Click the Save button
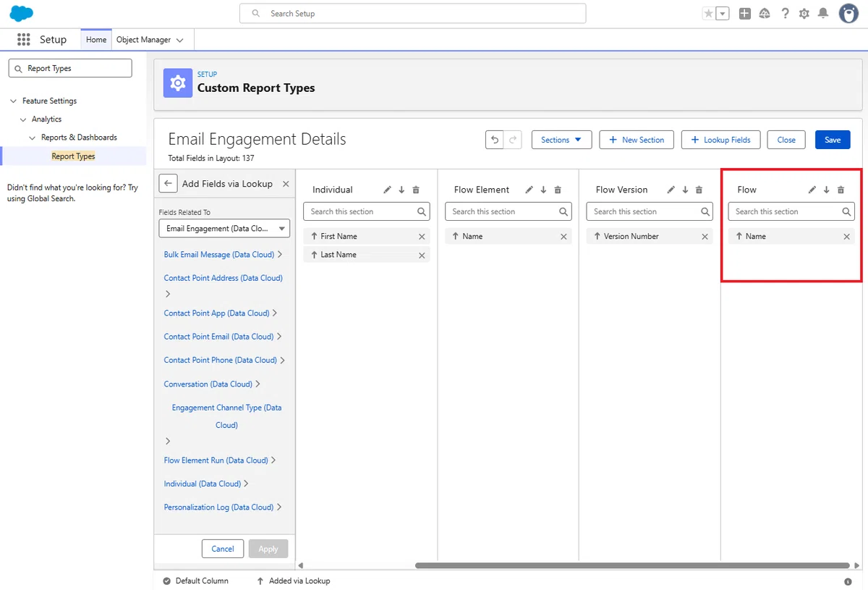868x590 pixels. (833, 140)
